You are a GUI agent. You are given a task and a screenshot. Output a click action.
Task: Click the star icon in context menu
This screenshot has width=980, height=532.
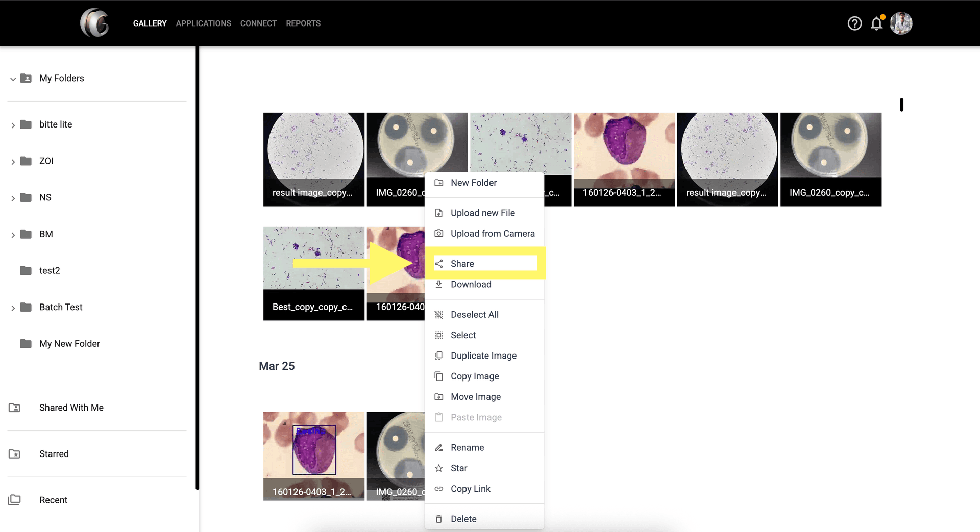click(438, 468)
